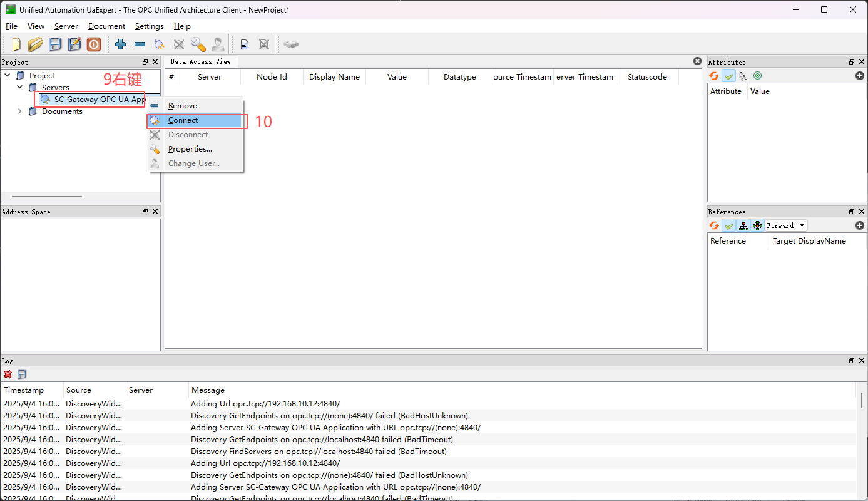This screenshot has width=868, height=501.
Task: Click the save log icon in Log panel
Action: pos(22,374)
